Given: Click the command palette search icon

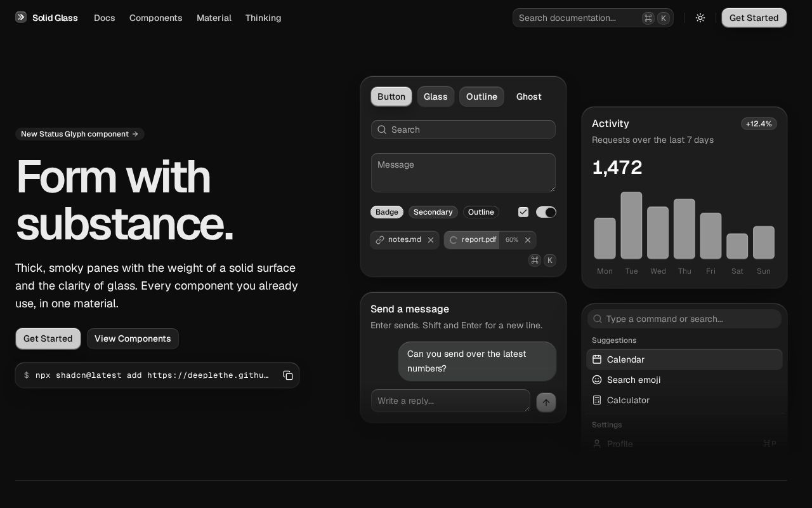Looking at the screenshot, I should (598, 319).
